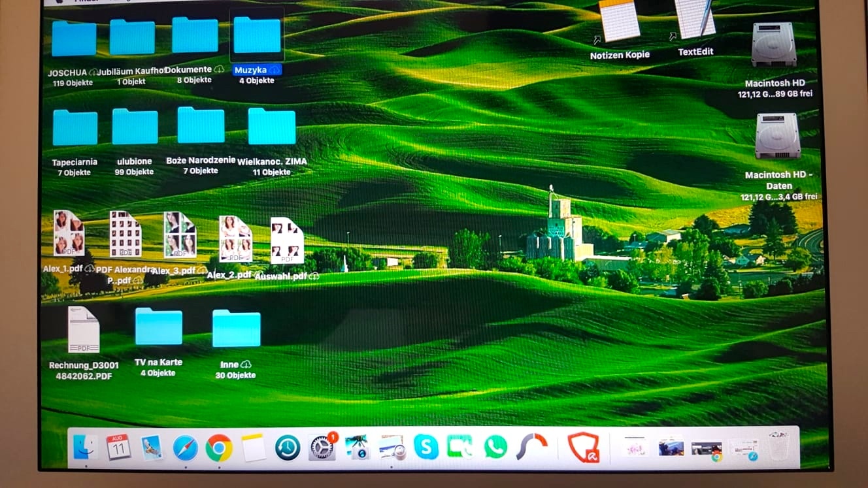This screenshot has height=488, width=868.
Task: Open the Notes app in Dock
Action: [x=254, y=448]
